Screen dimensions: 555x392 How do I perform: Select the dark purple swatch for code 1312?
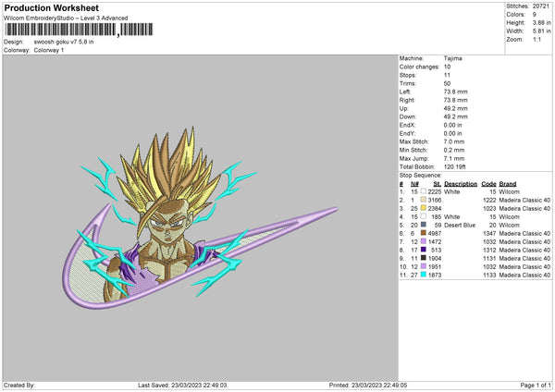tap(424, 250)
